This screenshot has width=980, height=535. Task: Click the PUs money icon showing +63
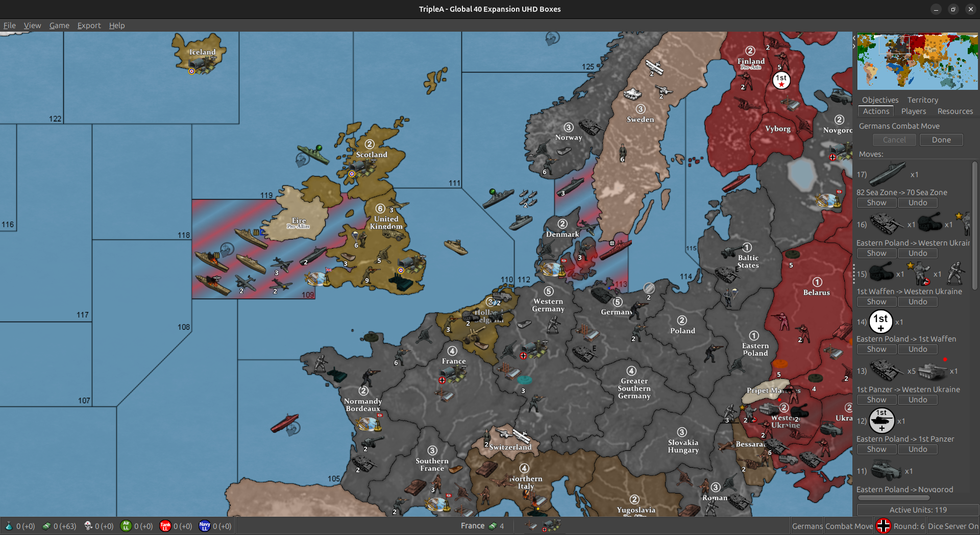tap(46, 526)
